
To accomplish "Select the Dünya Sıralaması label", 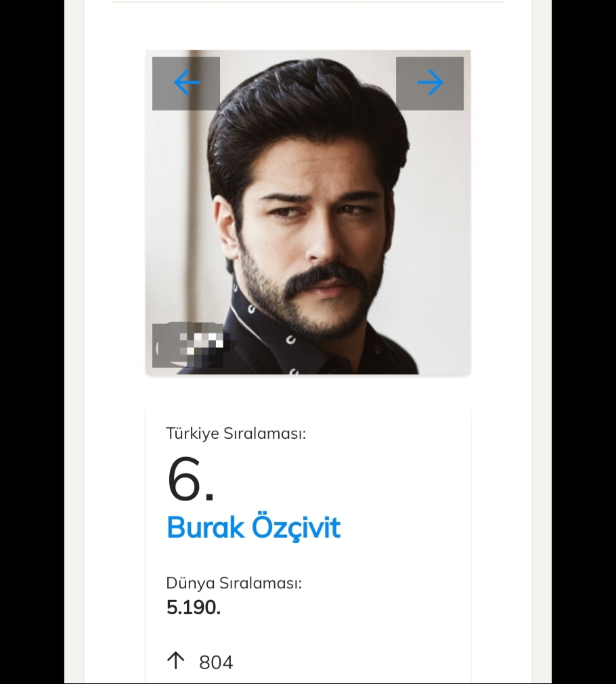I will (234, 583).
